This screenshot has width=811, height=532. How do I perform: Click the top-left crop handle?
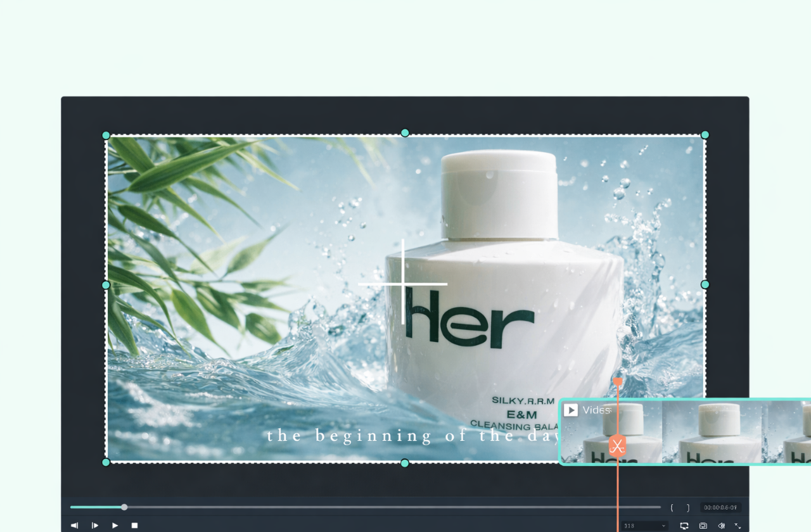click(x=106, y=136)
